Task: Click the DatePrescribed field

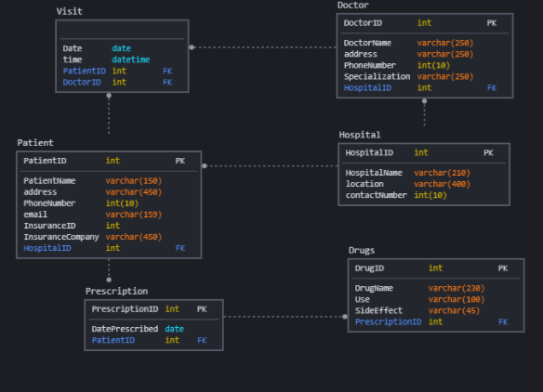Action: tap(125, 329)
